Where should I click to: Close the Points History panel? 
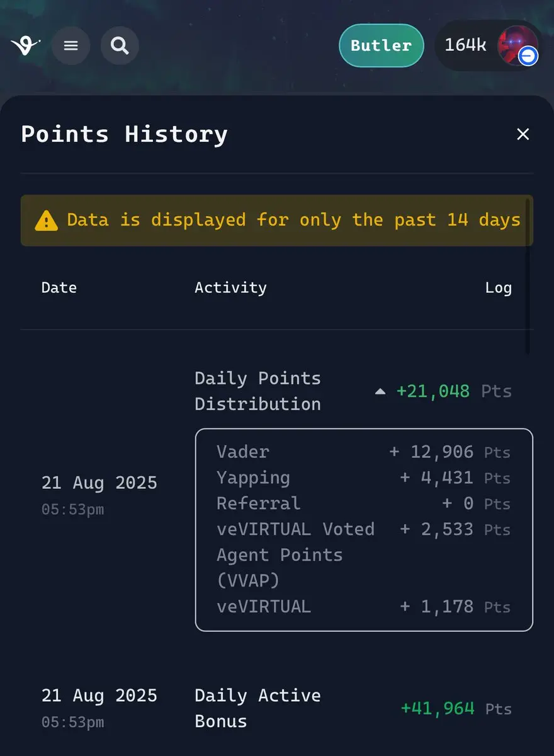523,134
